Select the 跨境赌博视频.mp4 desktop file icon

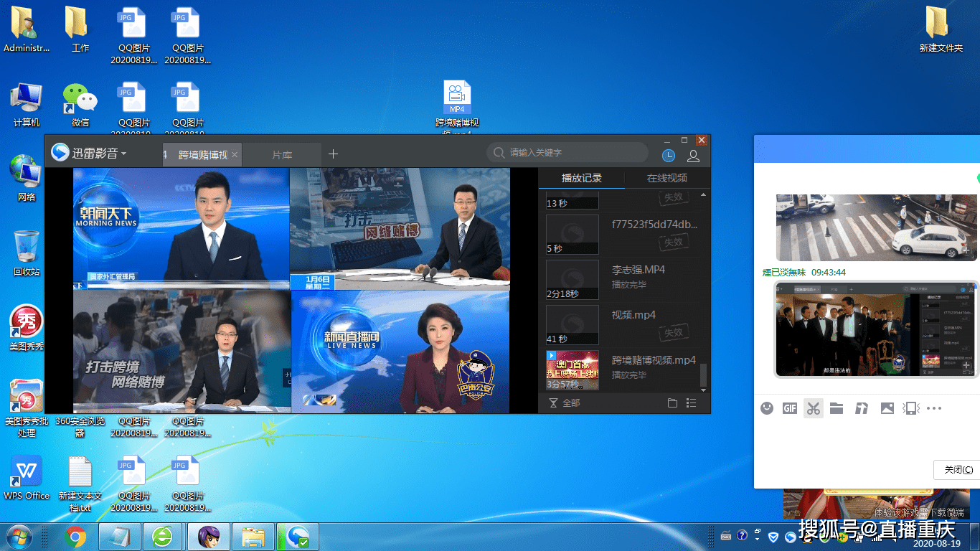click(457, 107)
